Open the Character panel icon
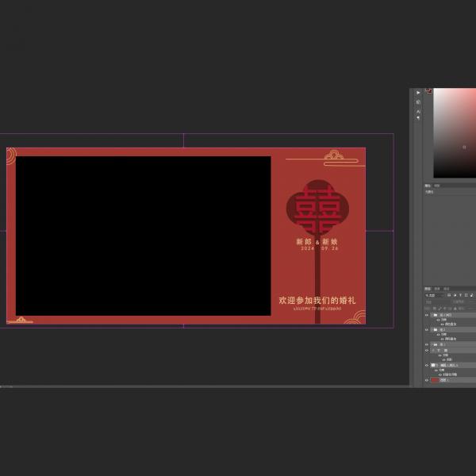Screen dimensions: 476x476 [x=418, y=111]
